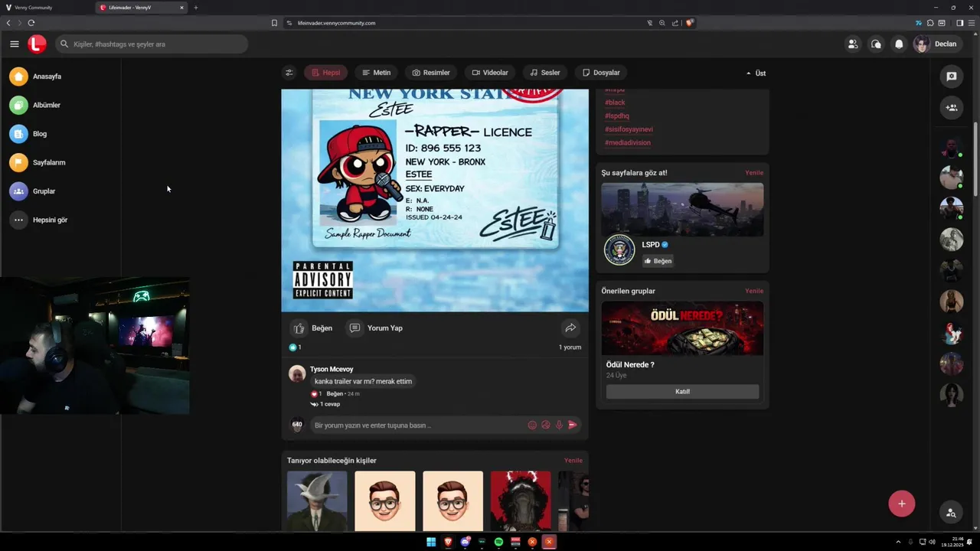
Task: Open a new browser tab with plus
Action: click(196, 8)
